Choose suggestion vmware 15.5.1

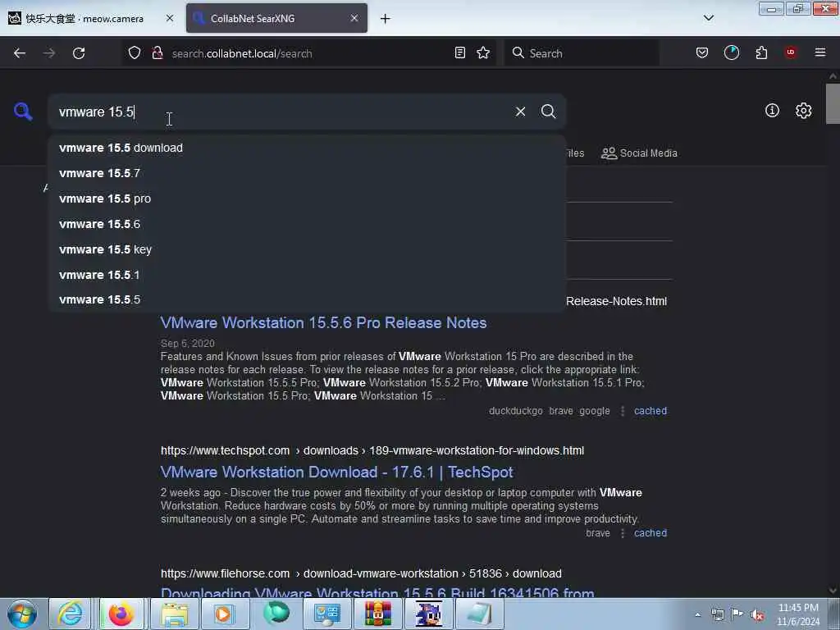(307, 275)
